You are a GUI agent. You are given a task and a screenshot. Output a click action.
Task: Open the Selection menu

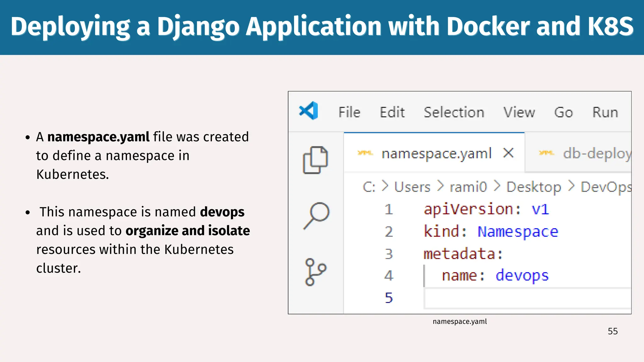pyautogui.click(x=454, y=112)
